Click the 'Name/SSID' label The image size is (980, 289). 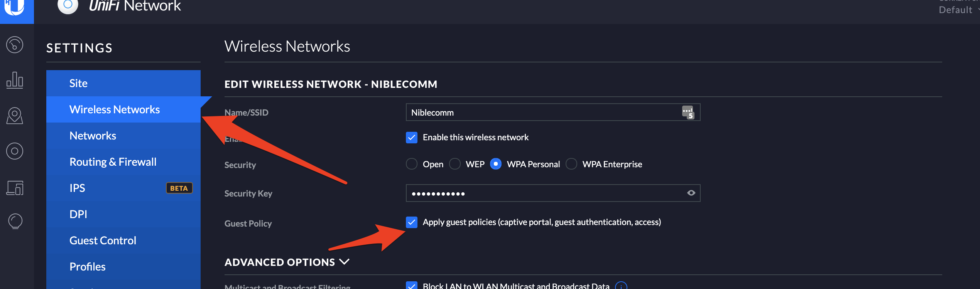[x=246, y=113]
